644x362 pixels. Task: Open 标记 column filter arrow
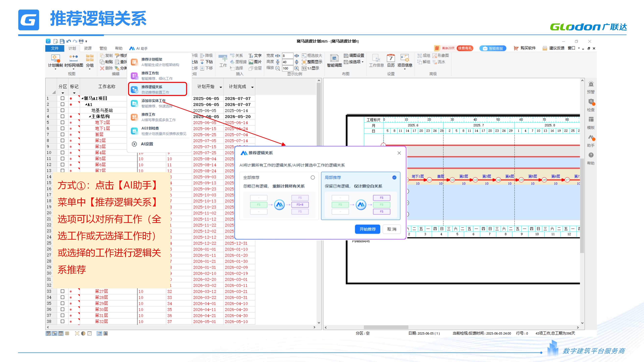74,93
